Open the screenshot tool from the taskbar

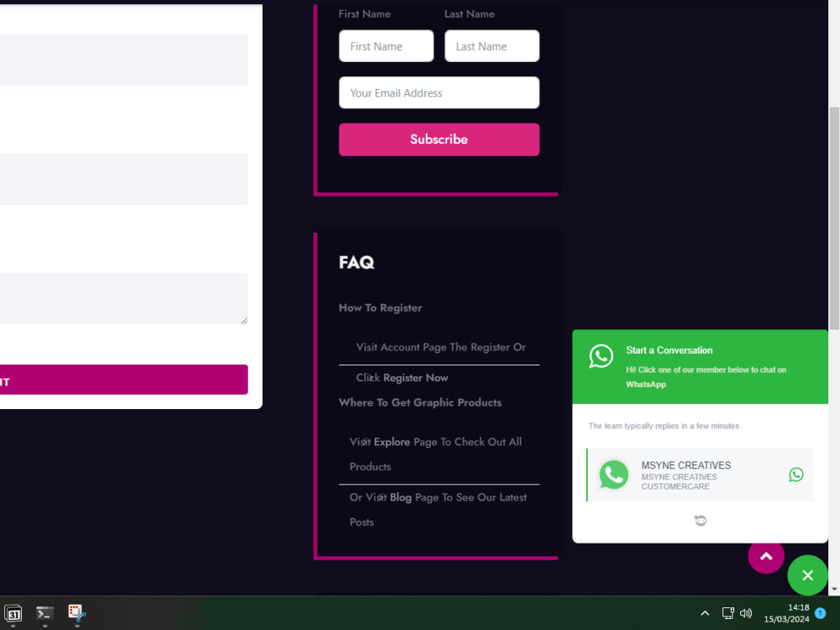76,613
